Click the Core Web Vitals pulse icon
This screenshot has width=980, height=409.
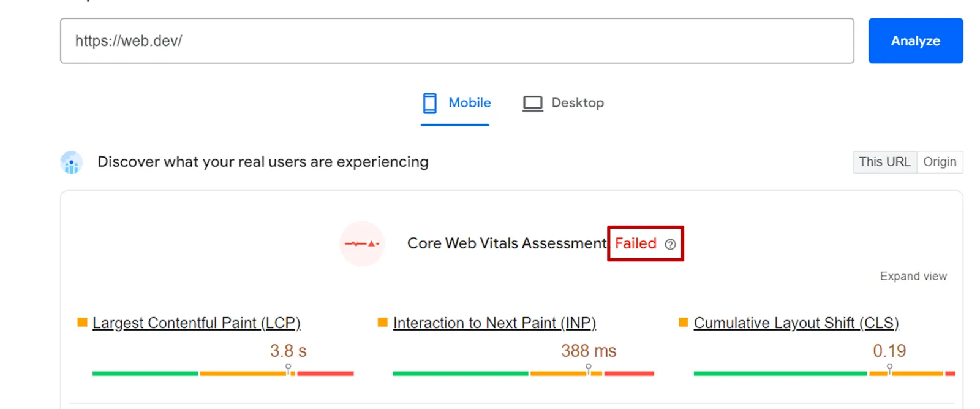coord(362,243)
